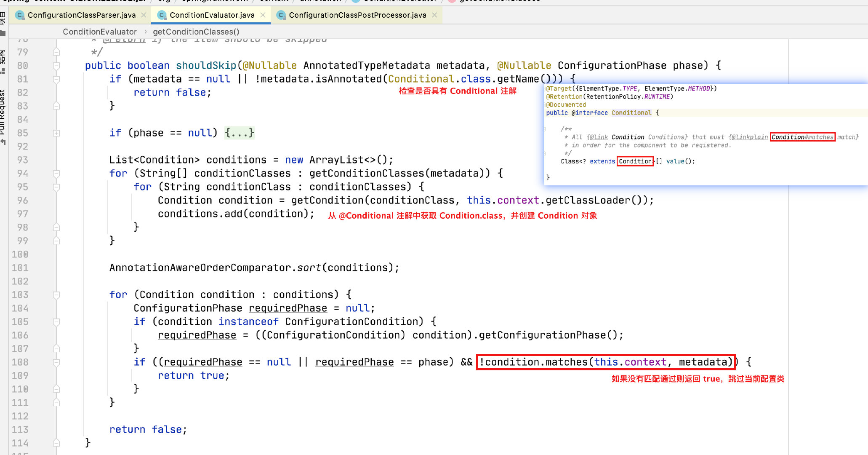Click fold end marker on line 99
This screenshot has width=868, height=455.
point(56,241)
